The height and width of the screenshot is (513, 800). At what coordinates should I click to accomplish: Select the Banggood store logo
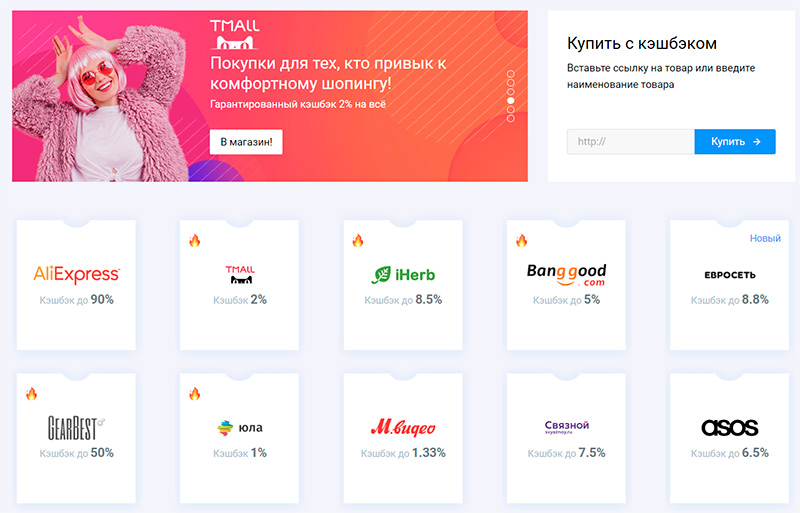click(566, 274)
